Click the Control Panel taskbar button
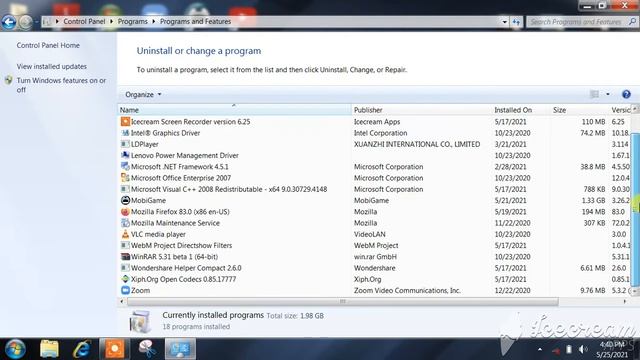 click(180, 349)
